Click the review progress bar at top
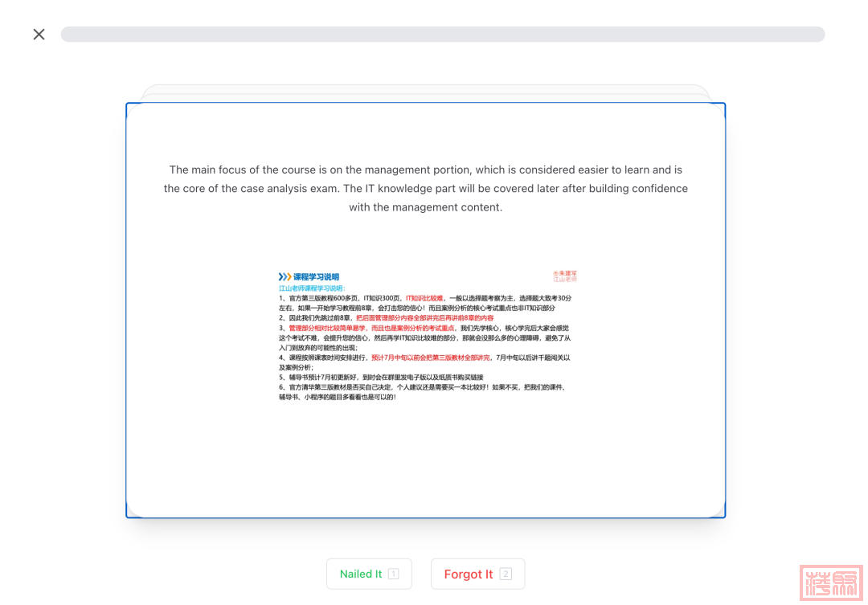Screen dimensions: 868x605 [x=442, y=34]
